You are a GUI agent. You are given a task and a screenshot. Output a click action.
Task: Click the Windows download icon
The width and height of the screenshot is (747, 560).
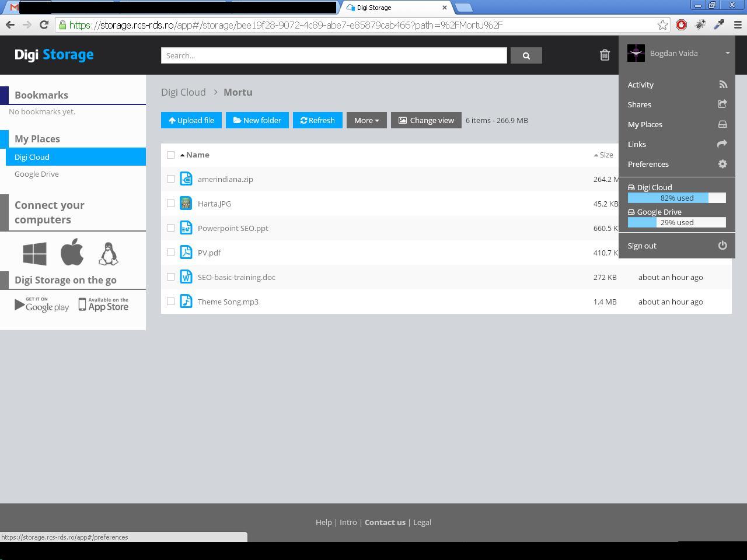pos(34,254)
